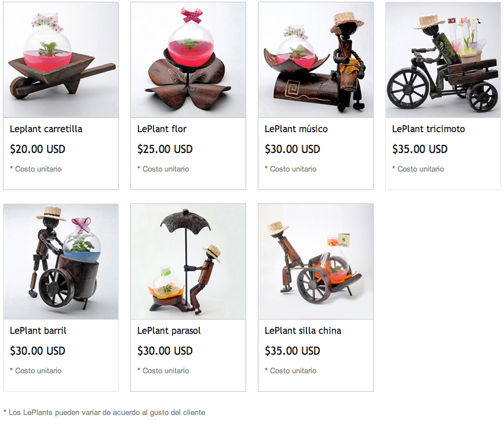
Task: Click the LePlant barril title
Action: coord(38,331)
